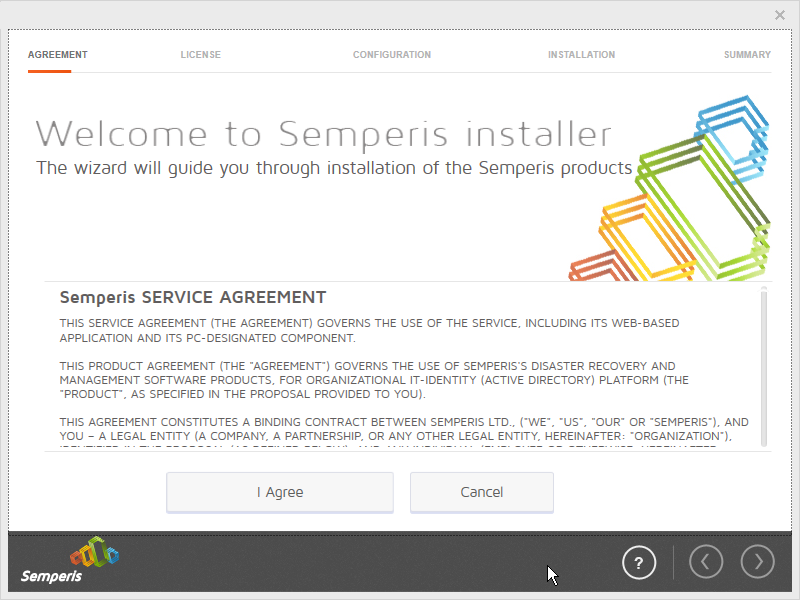Click the colorful Semperis cubes graphic

pyautogui.click(x=680, y=190)
